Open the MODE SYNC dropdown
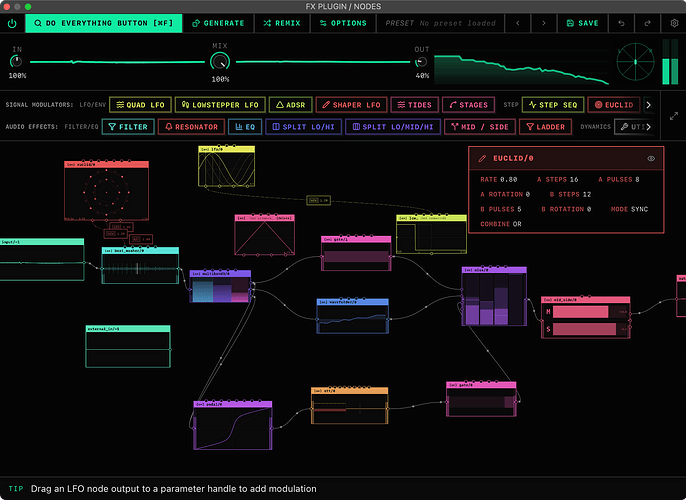This screenshot has height=500, width=686. 629,209
